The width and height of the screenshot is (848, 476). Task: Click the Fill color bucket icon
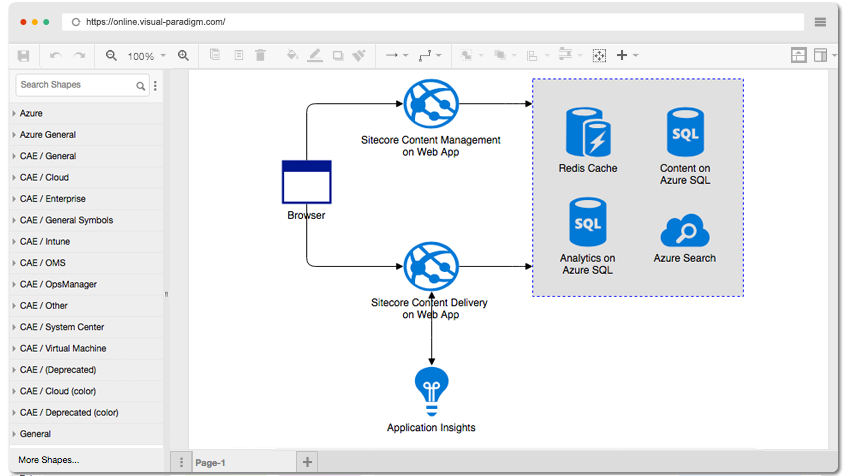[x=292, y=55]
